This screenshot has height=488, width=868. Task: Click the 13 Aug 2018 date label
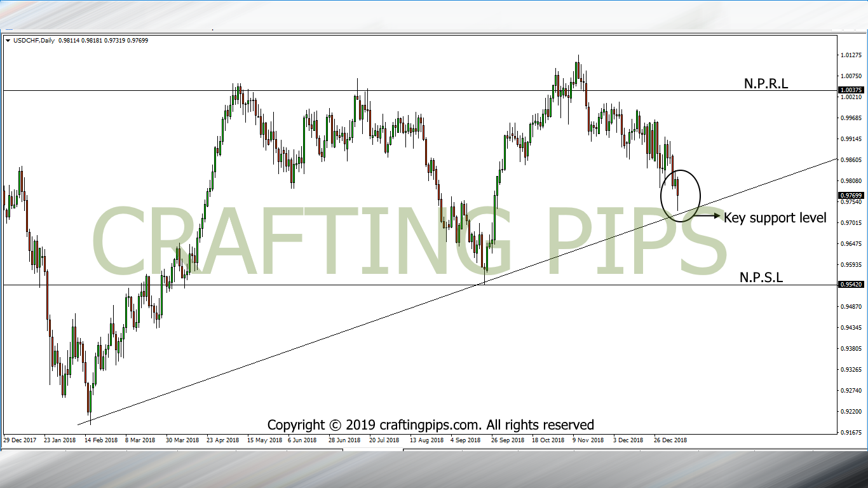(x=426, y=440)
